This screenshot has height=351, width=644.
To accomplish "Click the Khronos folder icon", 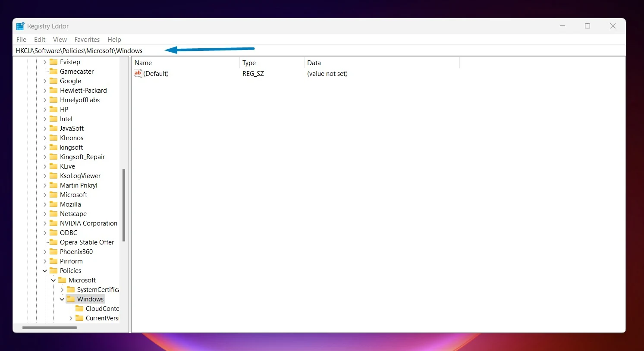I will tap(53, 138).
